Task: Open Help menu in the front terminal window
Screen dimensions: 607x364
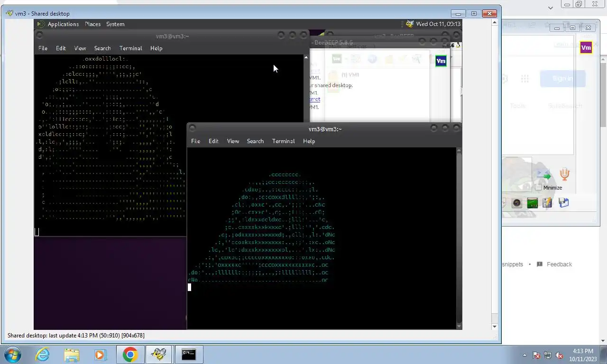Action: click(309, 141)
